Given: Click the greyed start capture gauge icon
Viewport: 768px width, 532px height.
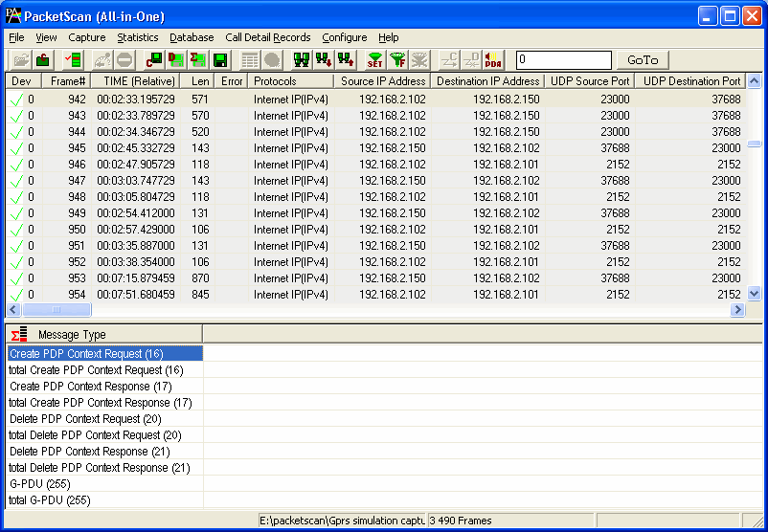Looking at the screenshot, I should (x=102, y=60).
